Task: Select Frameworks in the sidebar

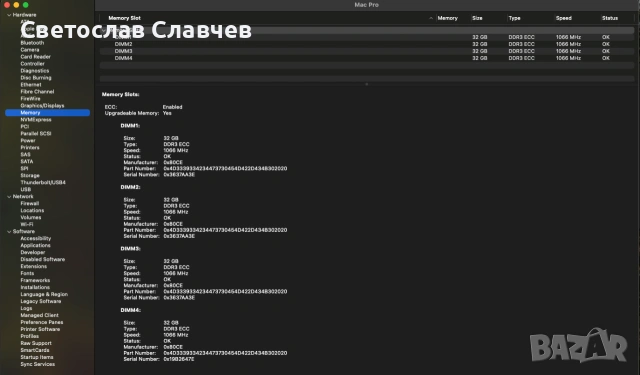Action: [35, 280]
